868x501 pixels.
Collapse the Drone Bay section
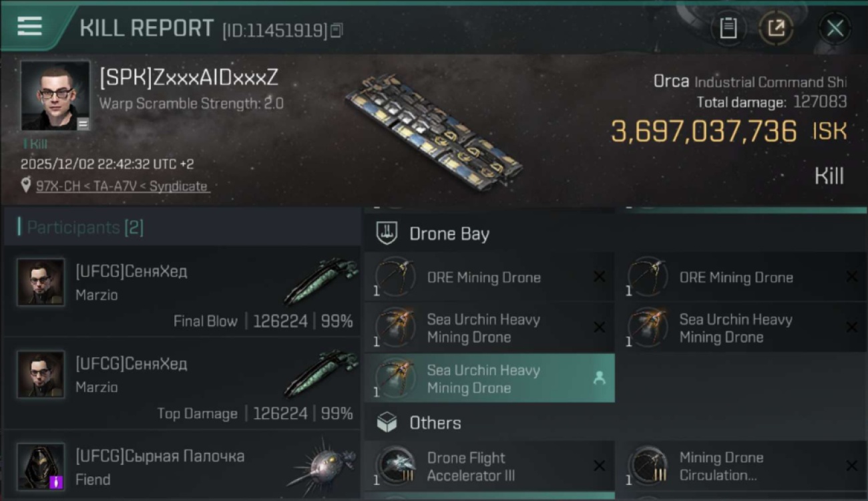pos(449,234)
